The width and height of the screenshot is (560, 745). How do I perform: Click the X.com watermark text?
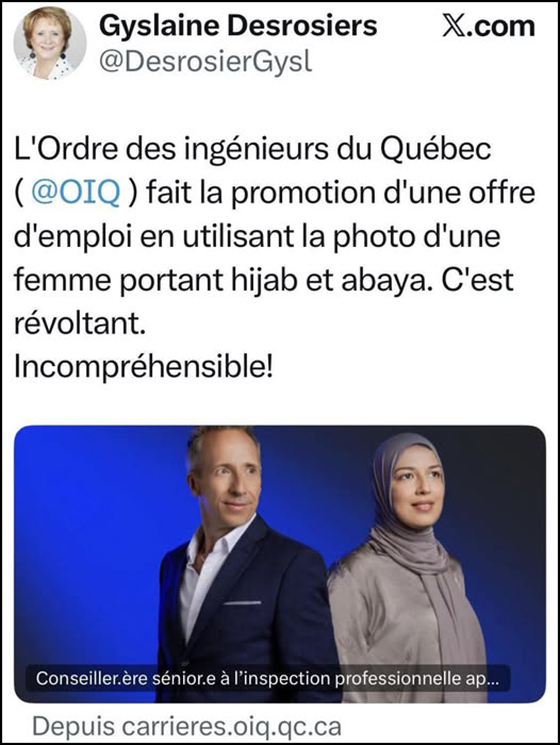point(489,26)
